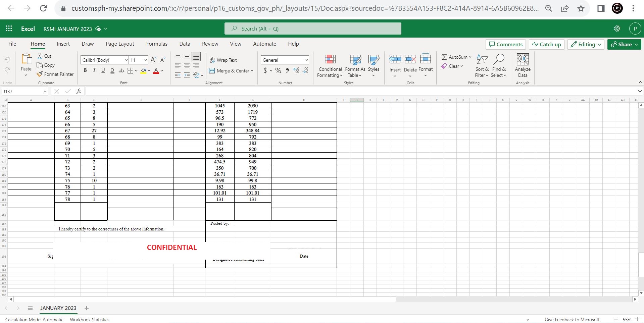Click the Delete cells icon
This screenshot has height=323, width=644.
(410, 59)
